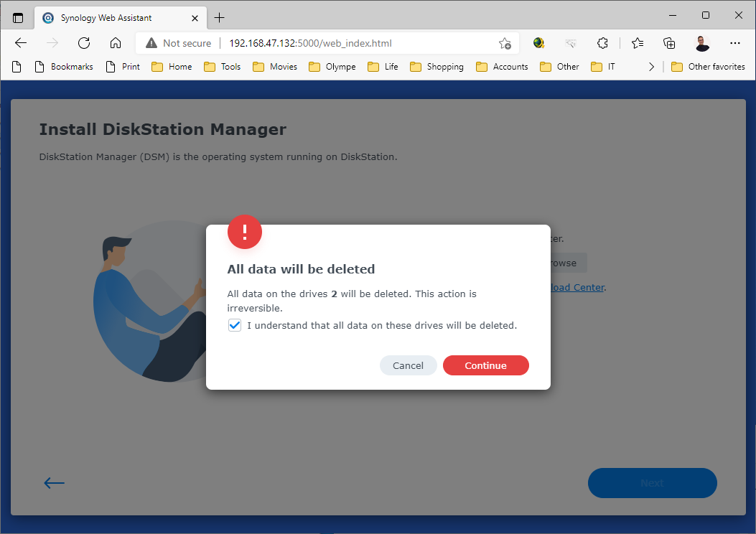This screenshot has width=756, height=534.
Task: Open the Other favorites folder
Action: [x=708, y=67]
